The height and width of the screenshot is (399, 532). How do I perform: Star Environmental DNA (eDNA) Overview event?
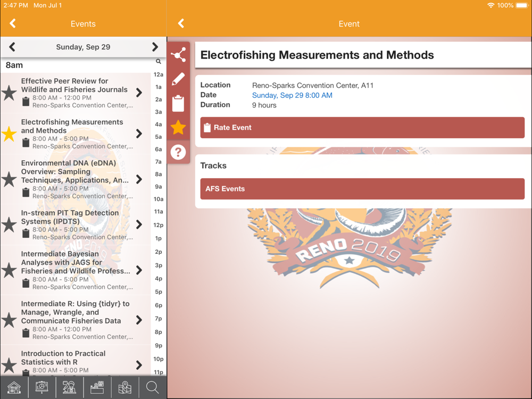[x=9, y=179]
